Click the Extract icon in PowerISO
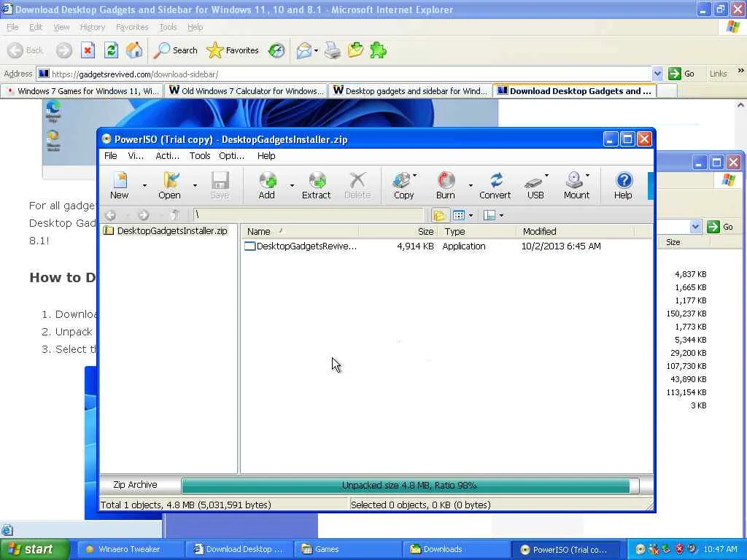Screen dimensions: 747x560 point(317,186)
